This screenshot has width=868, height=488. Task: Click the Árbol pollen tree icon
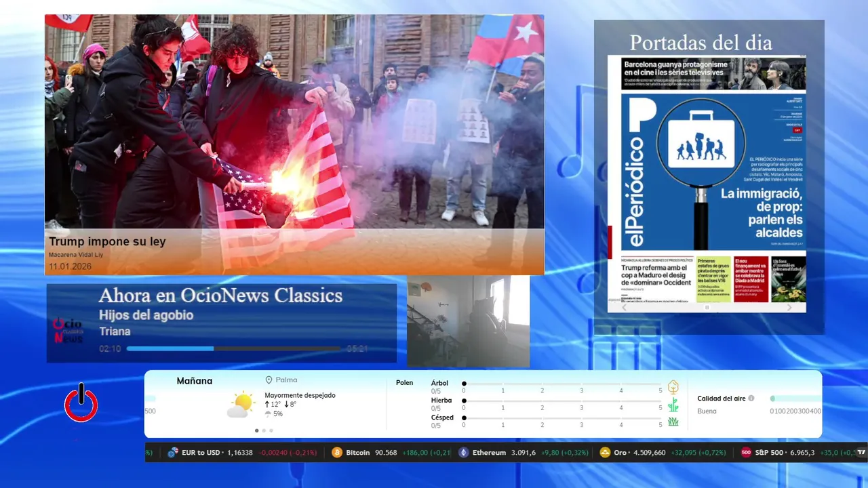(673, 387)
